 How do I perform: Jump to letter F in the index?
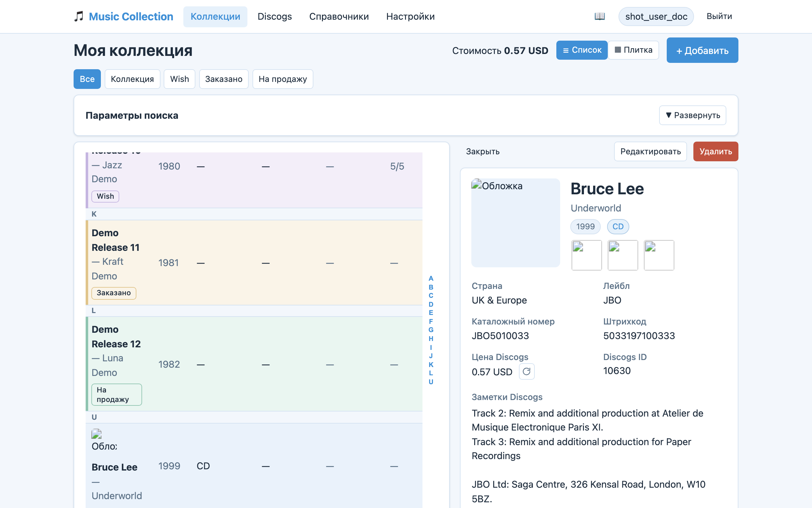click(431, 321)
